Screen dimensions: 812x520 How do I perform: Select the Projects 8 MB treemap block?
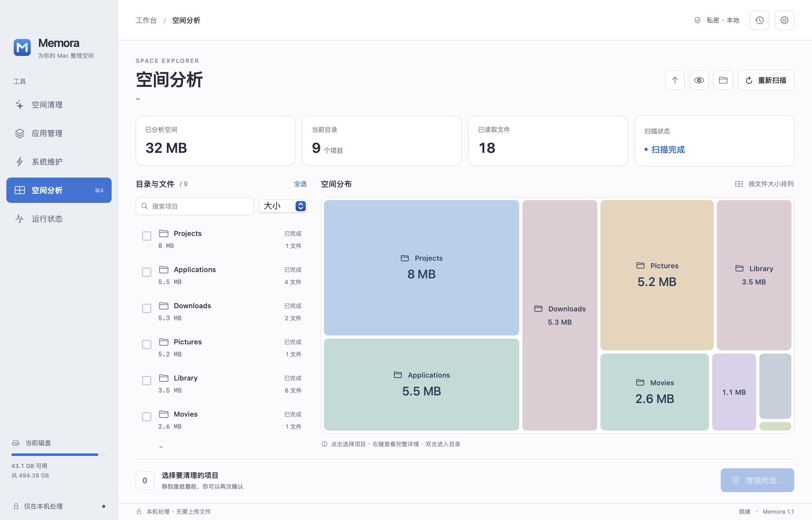[x=421, y=268]
